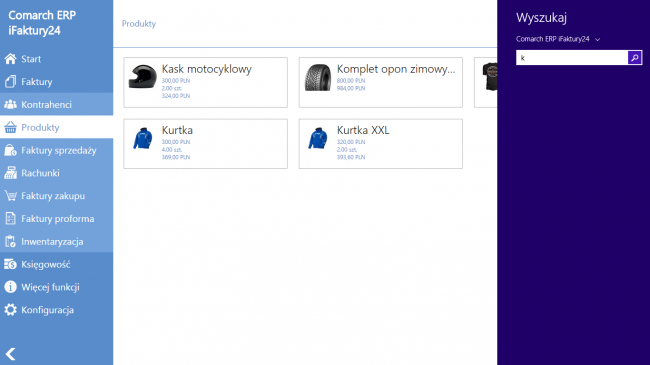The width and height of the screenshot is (650, 365).
Task: Click the 369,00 PLN price text
Action: (x=176, y=157)
